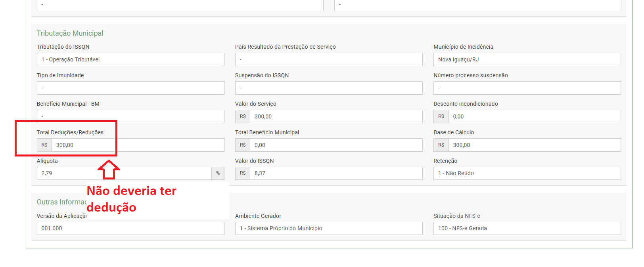Click the Município de Incidência field
This screenshot has height=267, width=644.
527,59
